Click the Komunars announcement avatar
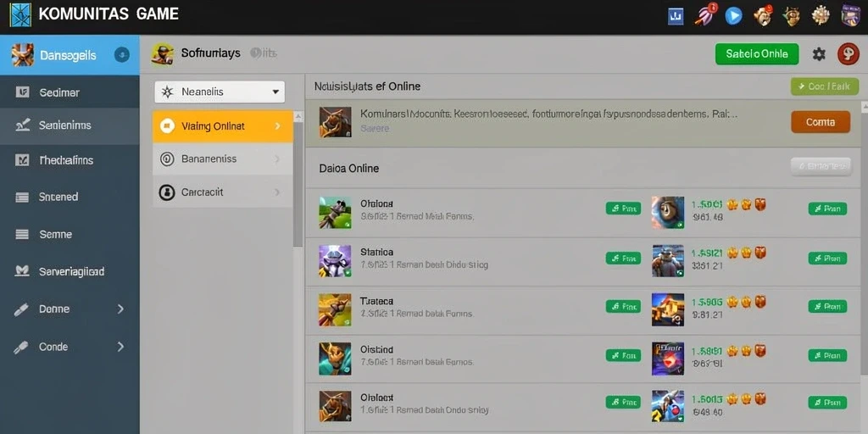The height and width of the screenshot is (434, 868). coord(336,122)
